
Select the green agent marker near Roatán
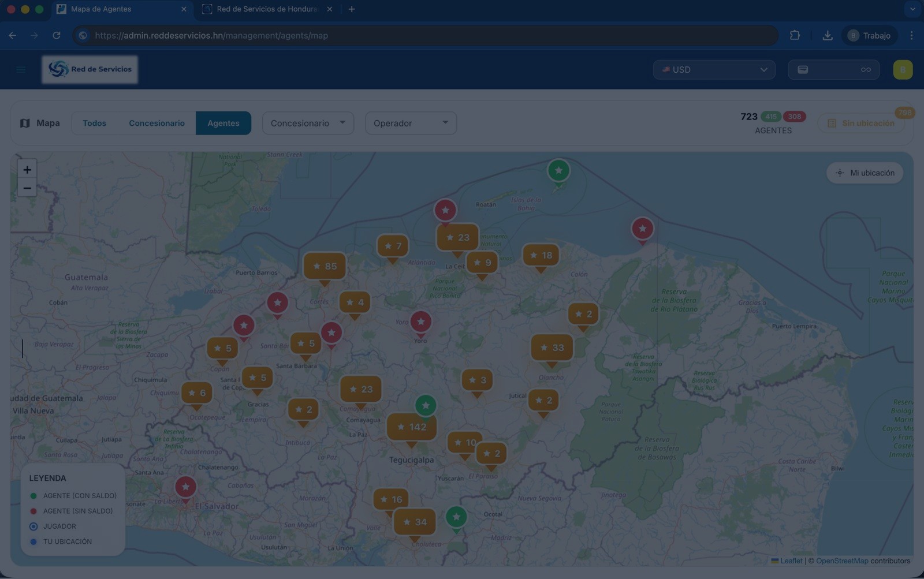coord(558,171)
